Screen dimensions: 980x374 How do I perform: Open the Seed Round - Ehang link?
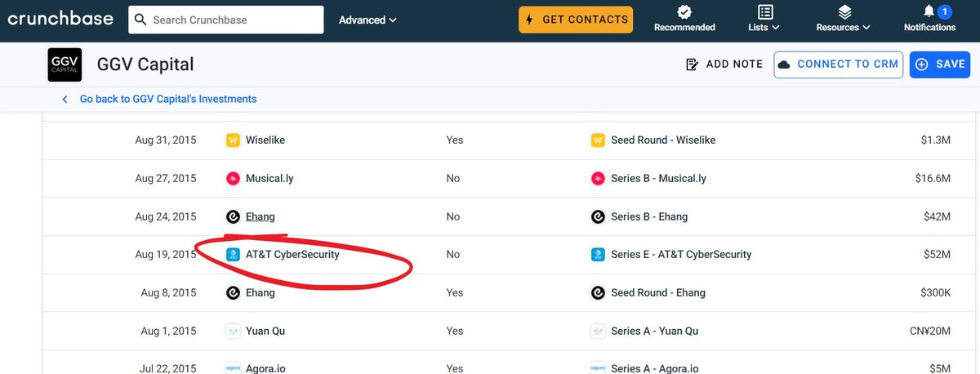point(658,292)
